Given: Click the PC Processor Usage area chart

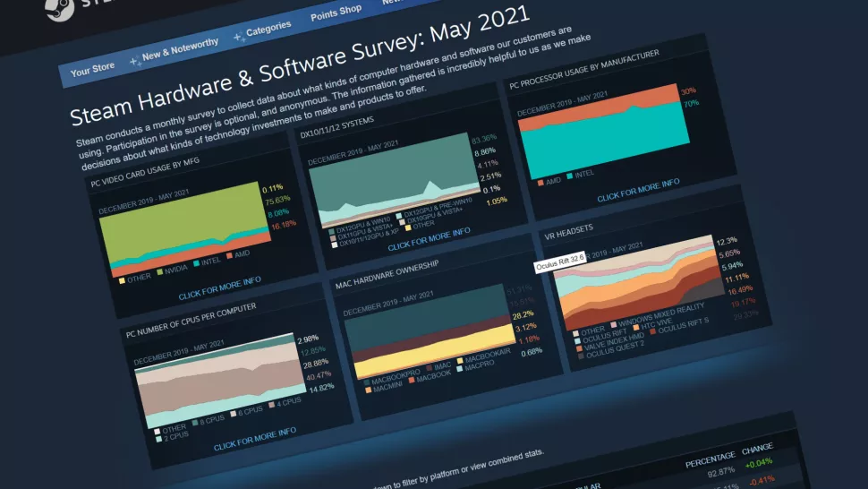Looking at the screenshot, I should click(603, 132).
